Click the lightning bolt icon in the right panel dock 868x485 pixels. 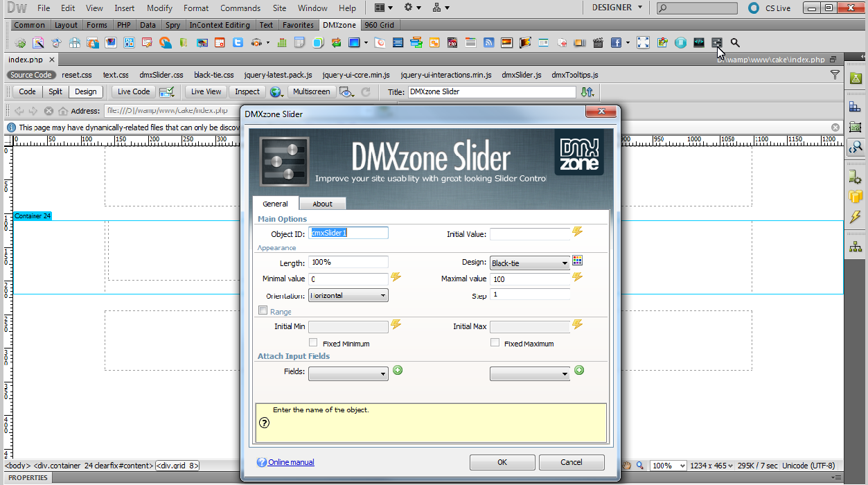[x=856, y=217]
